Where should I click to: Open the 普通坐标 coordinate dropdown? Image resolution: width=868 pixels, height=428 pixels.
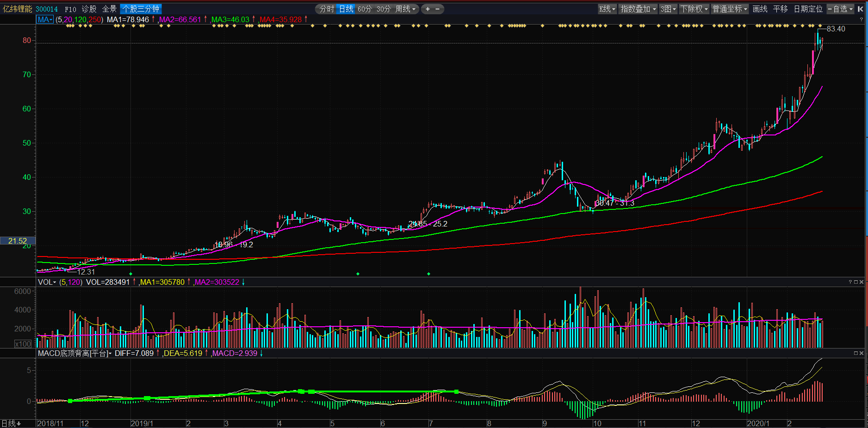click(730, 9)
